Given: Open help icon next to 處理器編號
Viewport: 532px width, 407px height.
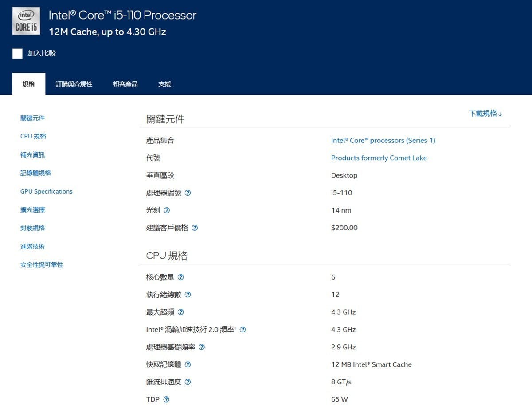Looking at the screenshot, I should coord(188,193).
